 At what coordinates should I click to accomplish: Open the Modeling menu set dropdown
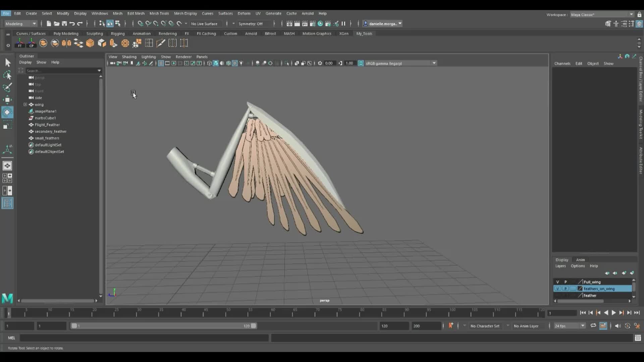coord(21,23)
